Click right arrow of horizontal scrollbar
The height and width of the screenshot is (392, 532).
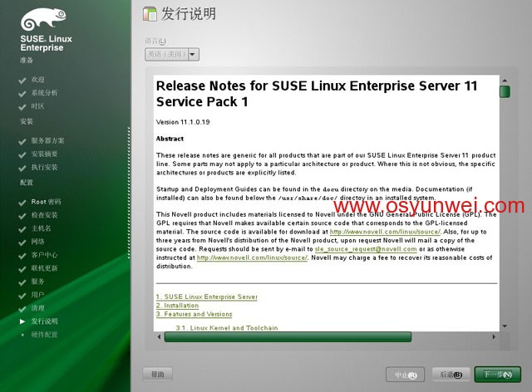tap(494, 336)
